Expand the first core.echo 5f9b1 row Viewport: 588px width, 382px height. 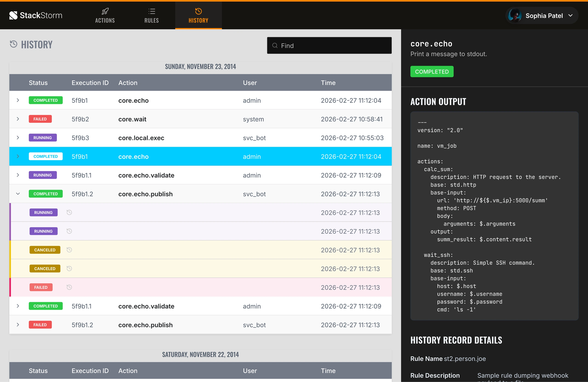coord(18,100)
